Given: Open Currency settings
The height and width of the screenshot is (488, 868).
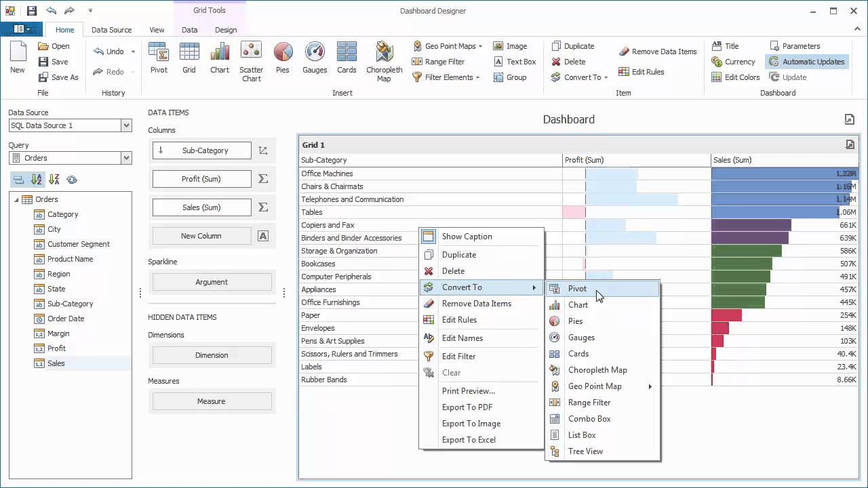Looking at the screenshot, I should pos(733,62).
